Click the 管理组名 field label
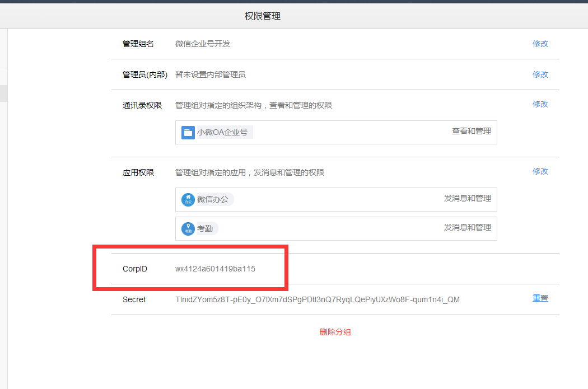 [x=138, y=44]
